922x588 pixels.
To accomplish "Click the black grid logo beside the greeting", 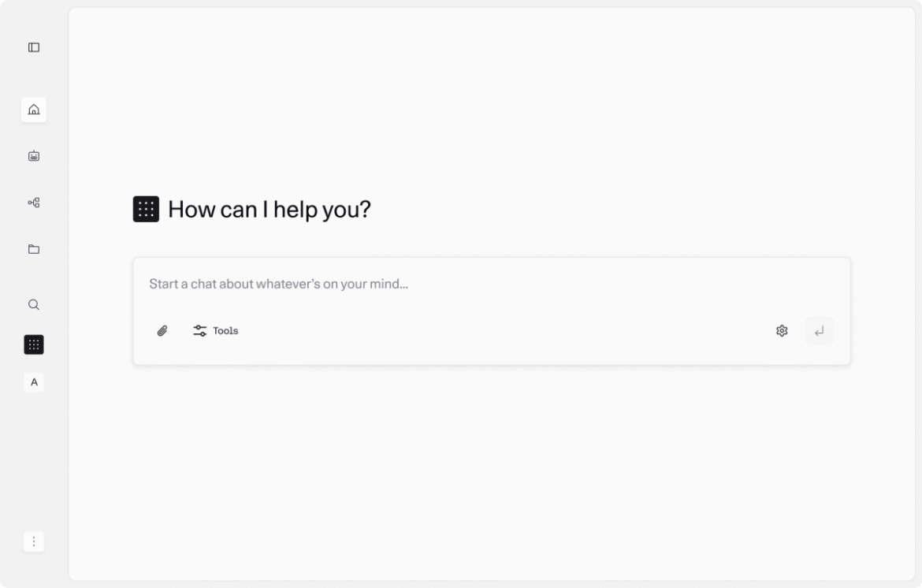I will (x=145, y=209).
